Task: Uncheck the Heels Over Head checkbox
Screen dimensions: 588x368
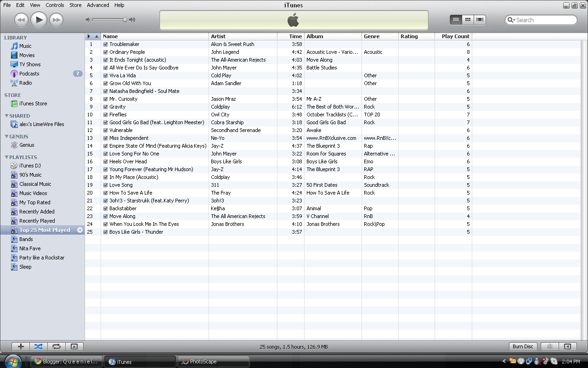Action: click(x=106, y=162)
